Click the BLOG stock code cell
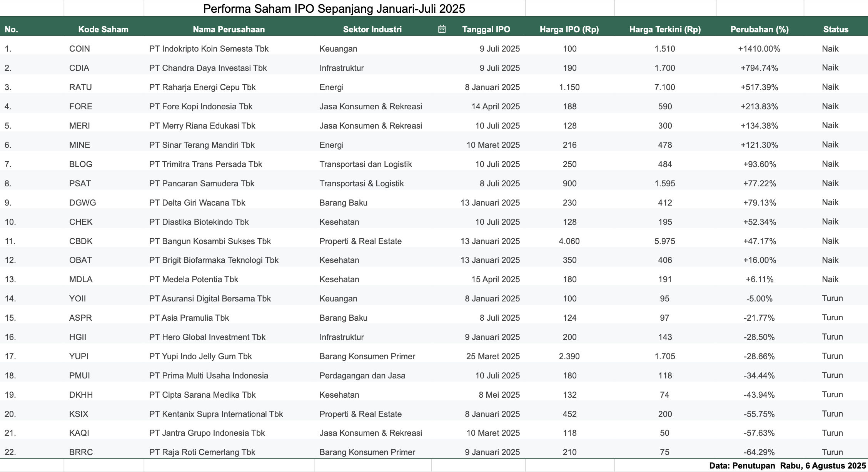The width and height of the screenshot is (868, 472). pyautogui.click(x=81, y=164)
